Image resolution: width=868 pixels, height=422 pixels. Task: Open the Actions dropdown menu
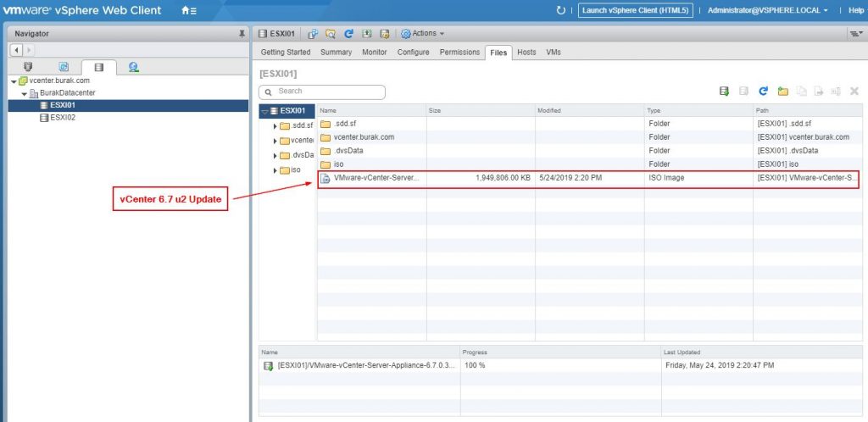click(x=422, y=34)
